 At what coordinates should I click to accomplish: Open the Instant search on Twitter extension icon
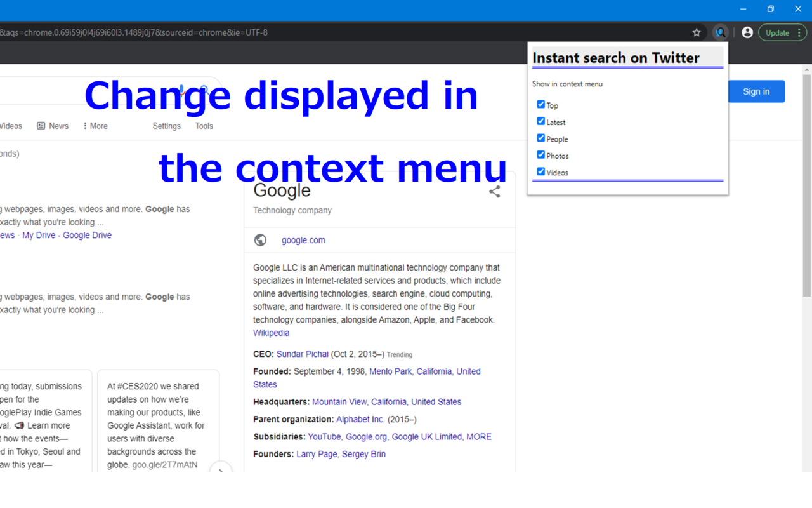[x=720, y=32]
